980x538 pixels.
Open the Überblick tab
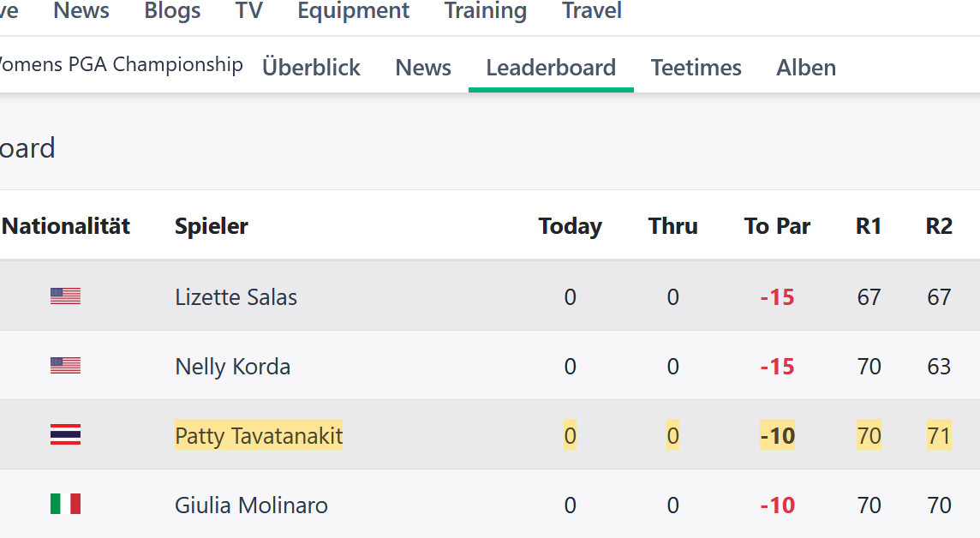point(311,68)
